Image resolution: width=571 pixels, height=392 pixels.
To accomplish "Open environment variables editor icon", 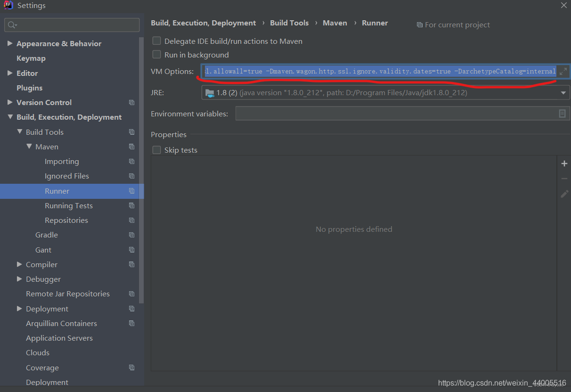I will pyautogui.click(x=562, y=114).
